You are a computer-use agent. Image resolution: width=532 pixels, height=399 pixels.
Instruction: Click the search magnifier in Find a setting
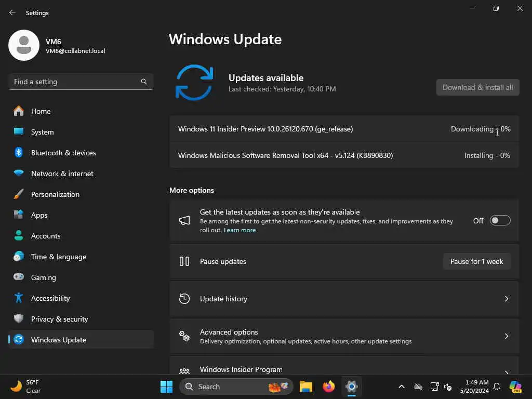coord(144,82)
